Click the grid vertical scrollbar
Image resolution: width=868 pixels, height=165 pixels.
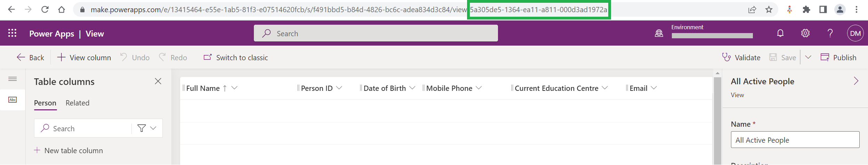tap(717, 118)
